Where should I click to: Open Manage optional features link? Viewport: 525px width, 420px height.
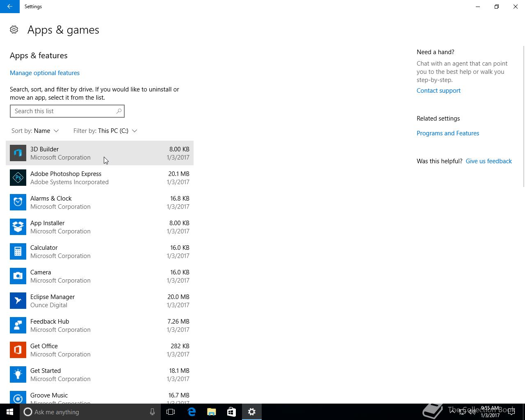[45, 73]
